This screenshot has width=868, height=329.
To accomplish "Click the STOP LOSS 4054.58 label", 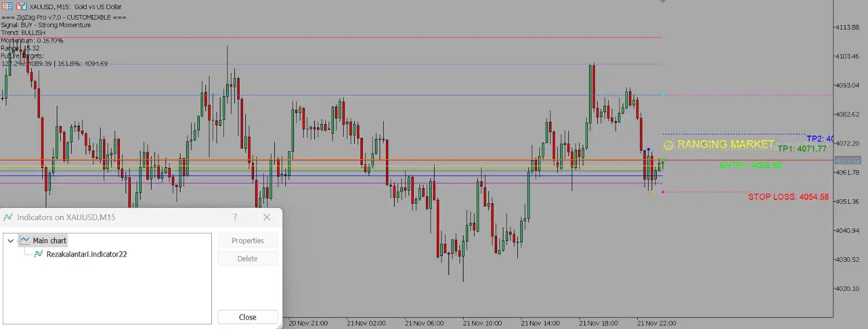I will tap(788, 197).
